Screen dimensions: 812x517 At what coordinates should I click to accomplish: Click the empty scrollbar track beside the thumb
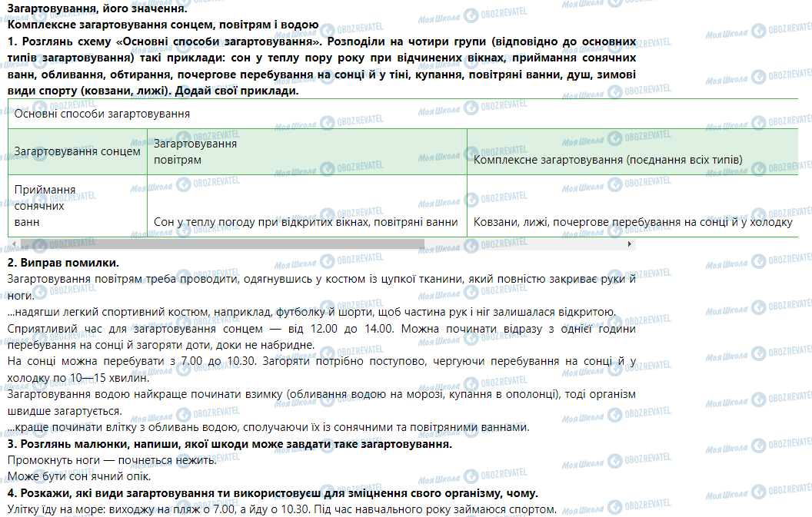point(523,244)
